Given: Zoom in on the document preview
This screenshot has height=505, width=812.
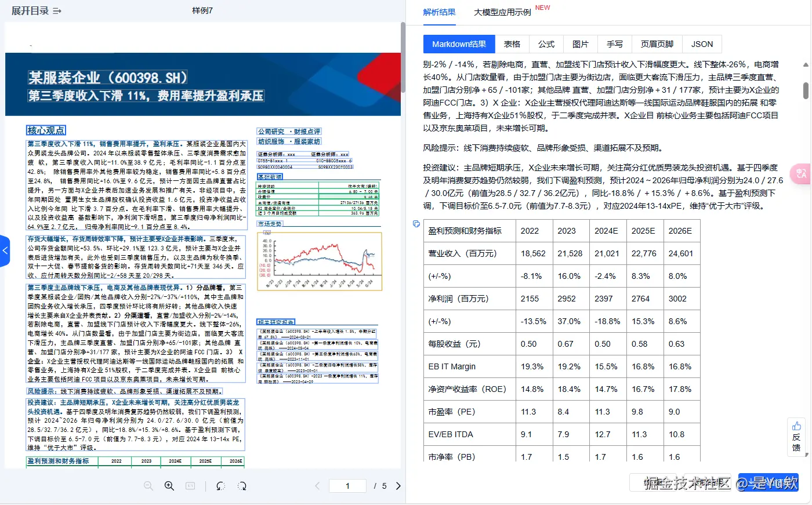Looking at the screenshot, I should click(168, 485).
